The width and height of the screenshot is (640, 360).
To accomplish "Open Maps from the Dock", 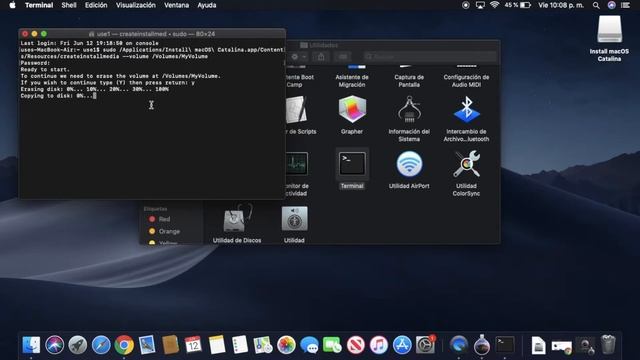I will click(x=263, y=345).
